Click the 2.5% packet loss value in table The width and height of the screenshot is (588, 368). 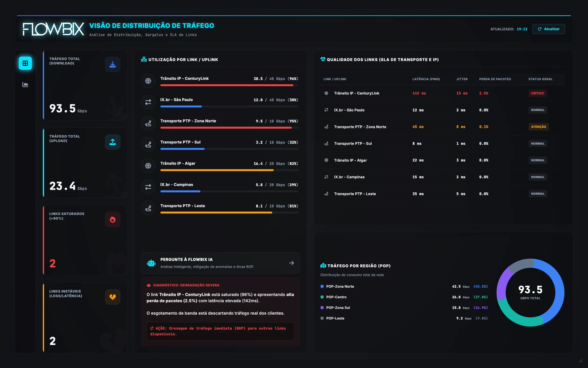click(484, 93)
